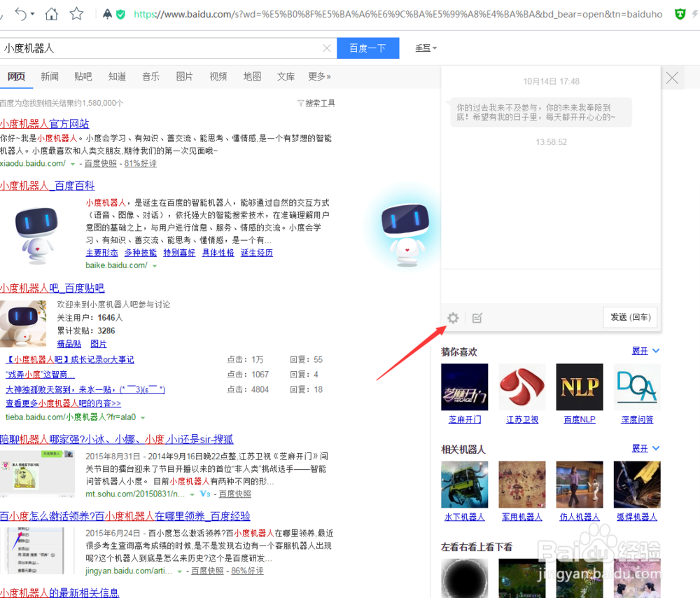Close the chat panel with its X
Screen dimensions: 700x598
(x=672, y=78)
